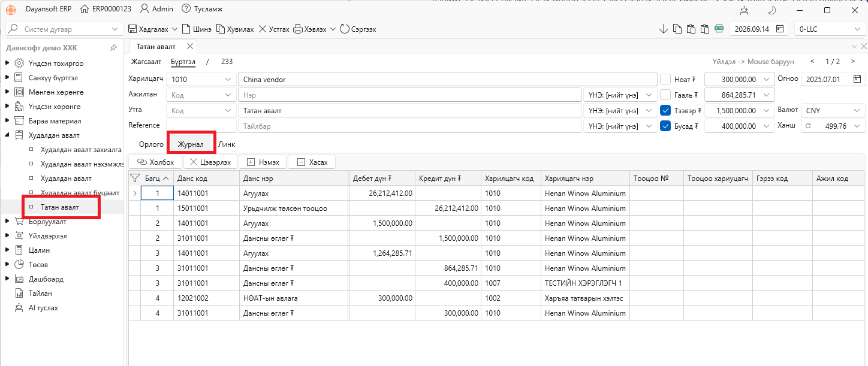
Task: Open the Тээвэр 1,500,000.00 amount dropdown
Action: click(767, 110)
